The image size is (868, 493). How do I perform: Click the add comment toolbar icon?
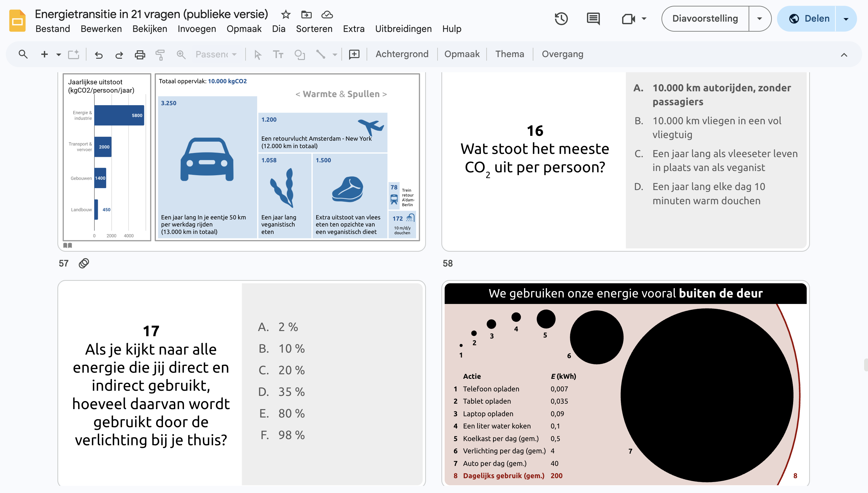pos(354,54)
